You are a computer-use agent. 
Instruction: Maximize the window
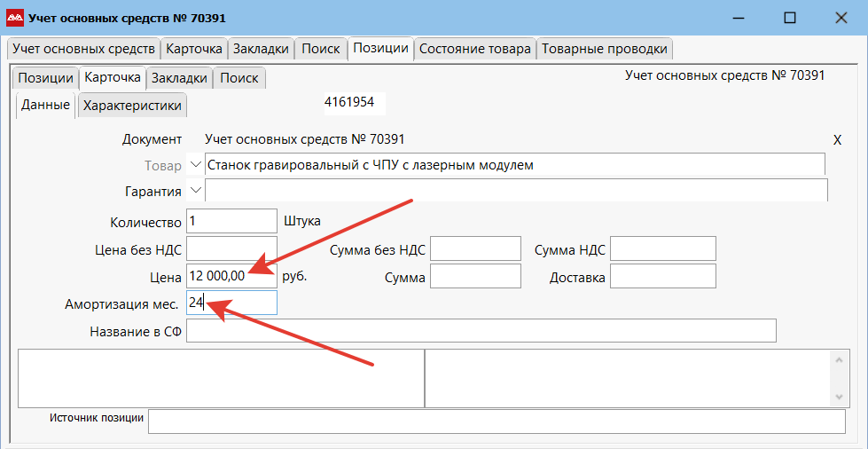point(790,18)
